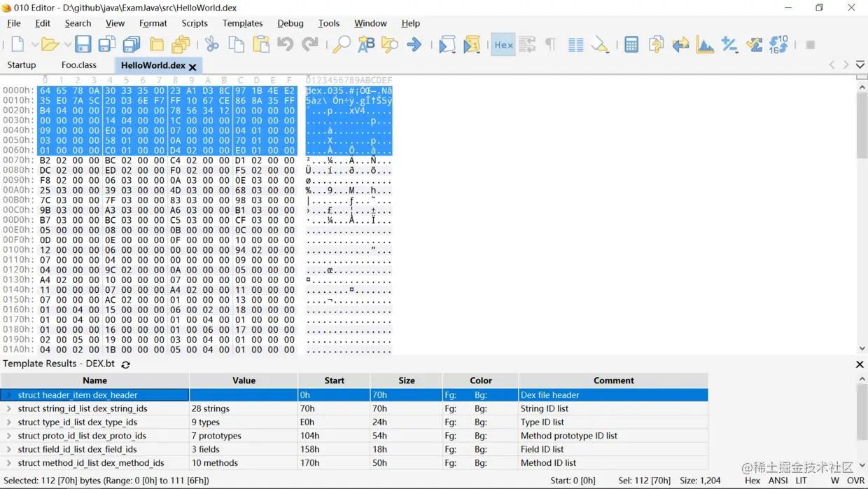Open the Open-file recent dropdown arrow
The height and width of the screenshot is (489, 868).
coord(67,45)
